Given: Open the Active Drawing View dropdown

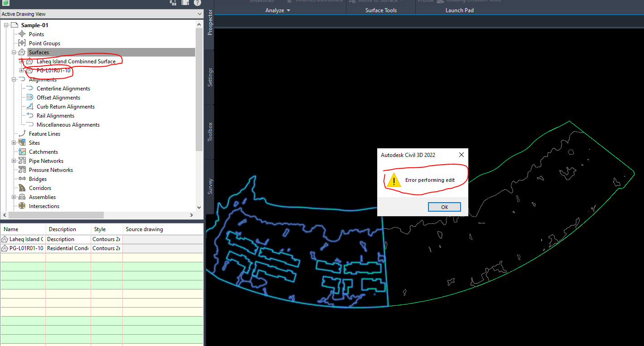Looking at the screenshot, I should click(199, 14).
